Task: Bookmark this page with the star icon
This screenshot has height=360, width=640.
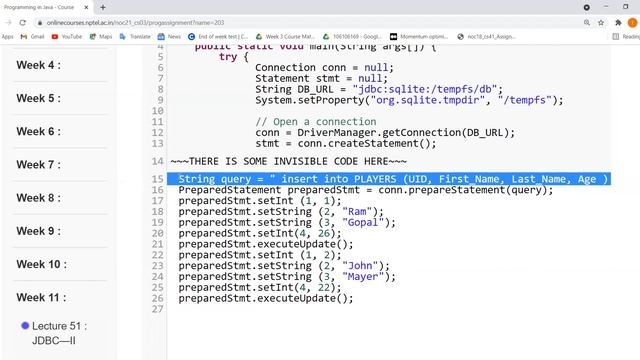Action: (601, 23)
